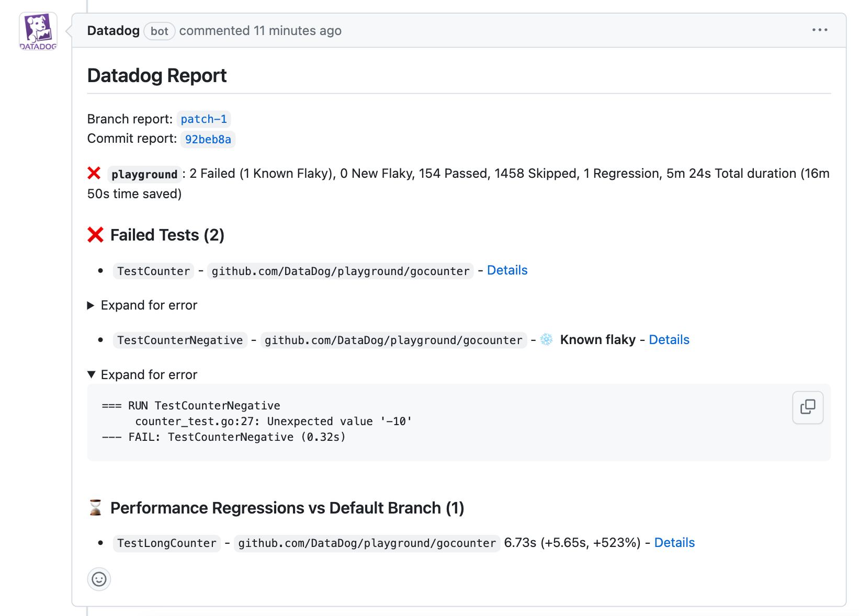The height and width of the screenshot is (616, 859).
Task: Open the patch-1 branch report link
Action: tap(204, 119)
